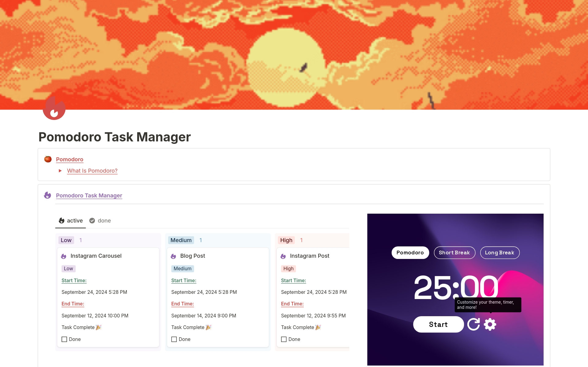The image size is (588, 367).
Task: Click the timer reset arrow icon
Action: (473, 324)
